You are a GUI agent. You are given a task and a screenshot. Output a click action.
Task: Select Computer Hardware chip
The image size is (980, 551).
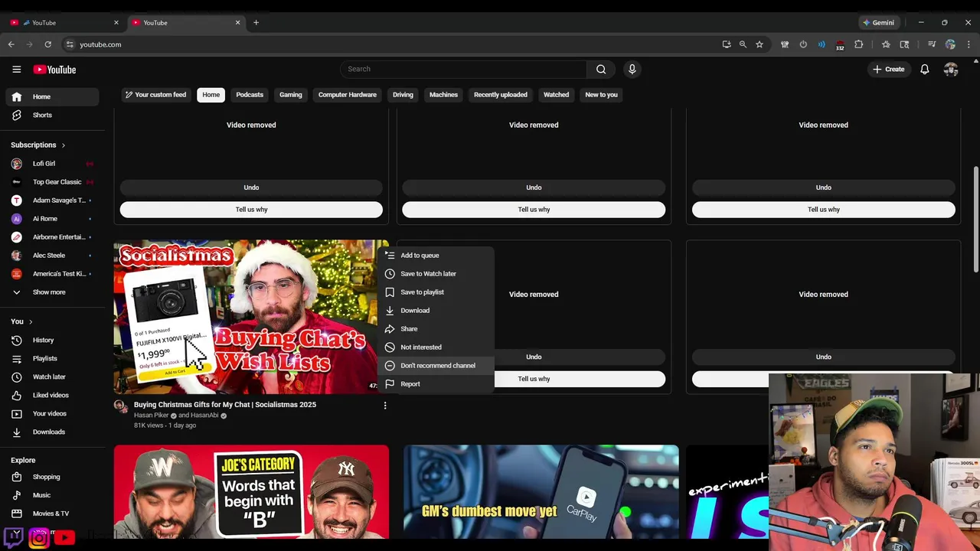(x=348, y=95)
